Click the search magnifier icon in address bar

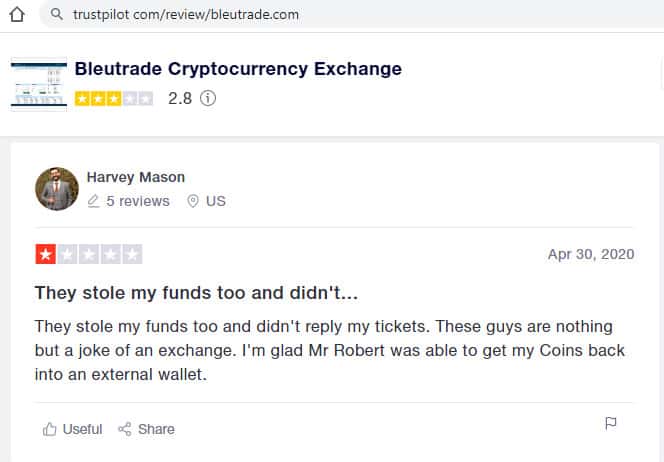pos(54,15)
